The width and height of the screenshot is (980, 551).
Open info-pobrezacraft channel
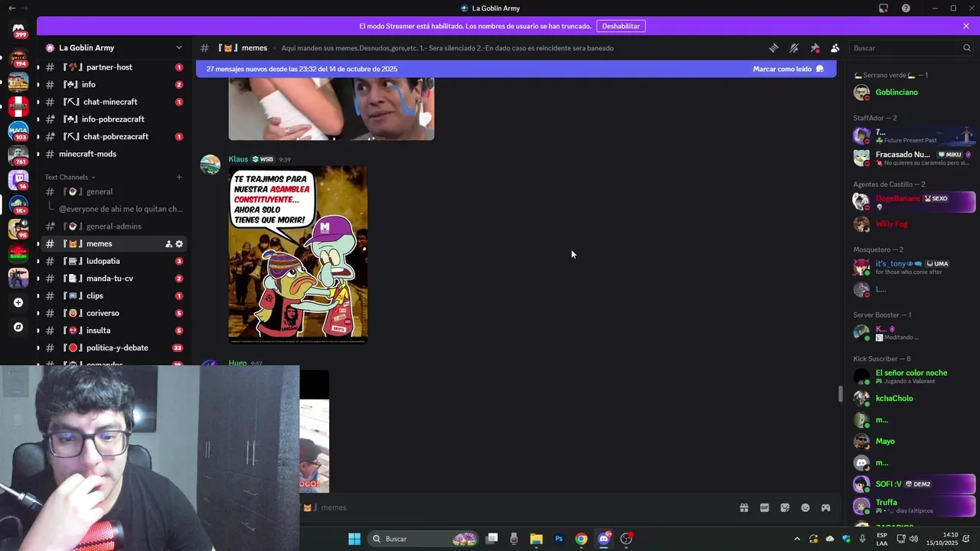(x=113, y=119)
